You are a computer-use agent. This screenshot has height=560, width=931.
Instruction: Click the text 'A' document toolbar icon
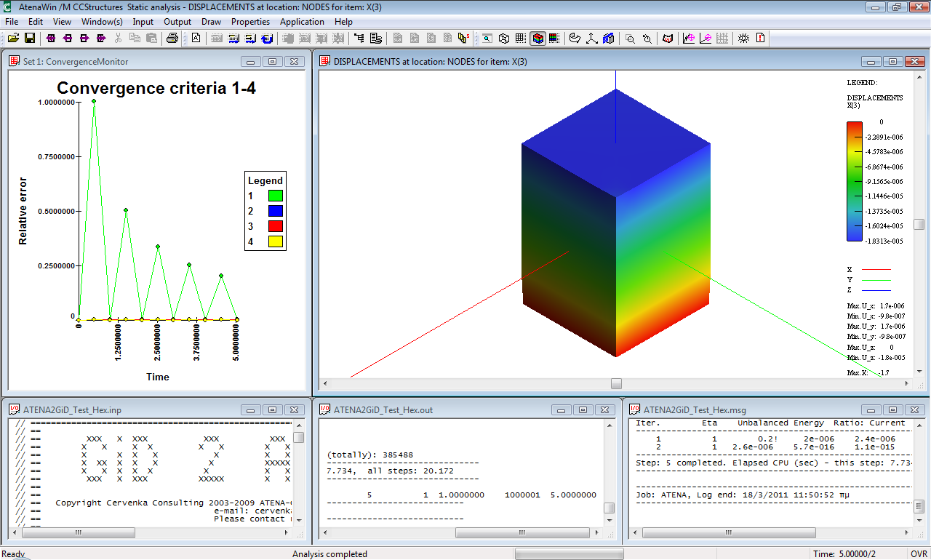[x=196, y=38]
